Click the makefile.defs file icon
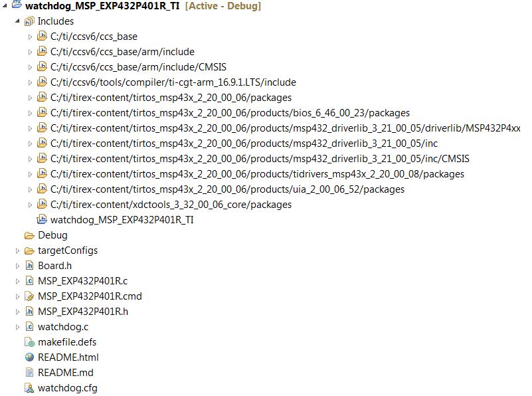532x396 pixels. (x=29, y=342)
